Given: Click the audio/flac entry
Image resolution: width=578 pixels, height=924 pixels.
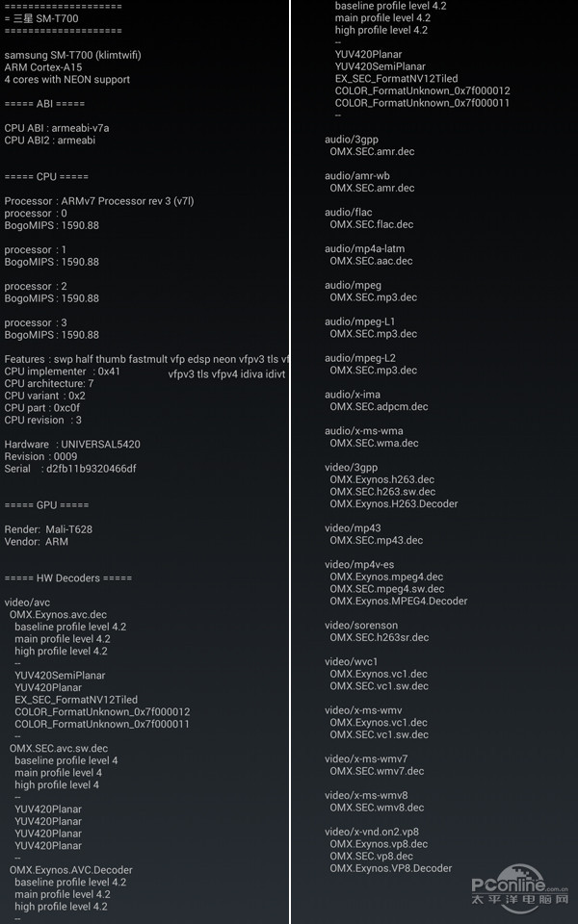Looking at the screenshot, I should click(349, 212).
